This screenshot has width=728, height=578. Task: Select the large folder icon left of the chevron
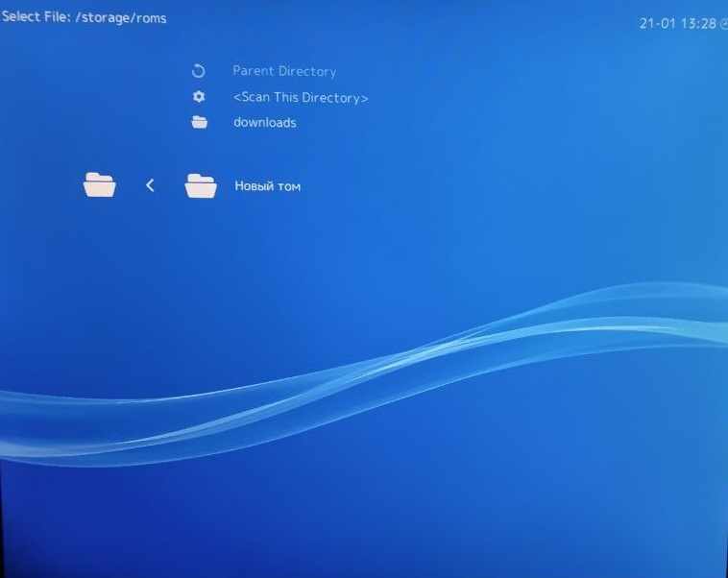coord(99,184)
